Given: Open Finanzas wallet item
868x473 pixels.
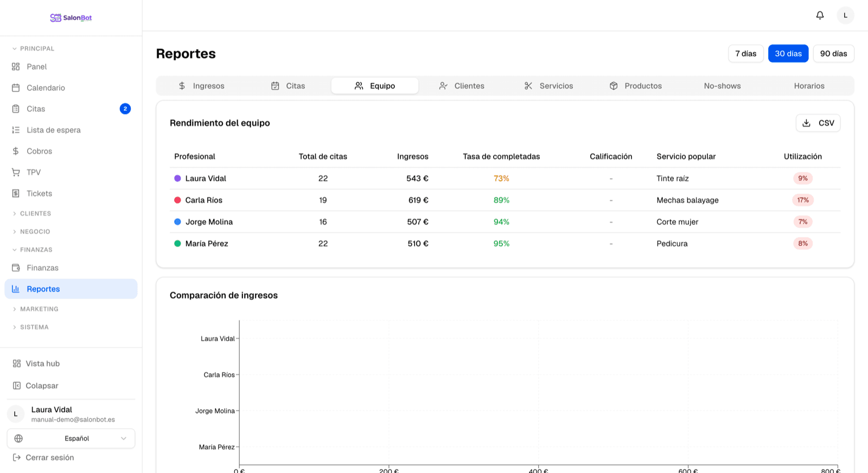Looking at the screenshot, I should [71, 268].
